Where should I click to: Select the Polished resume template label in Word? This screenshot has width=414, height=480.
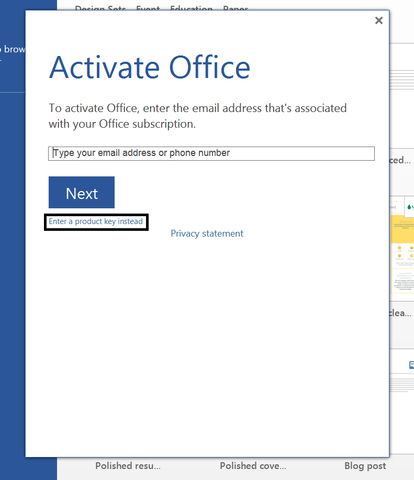tap(128, 466)
